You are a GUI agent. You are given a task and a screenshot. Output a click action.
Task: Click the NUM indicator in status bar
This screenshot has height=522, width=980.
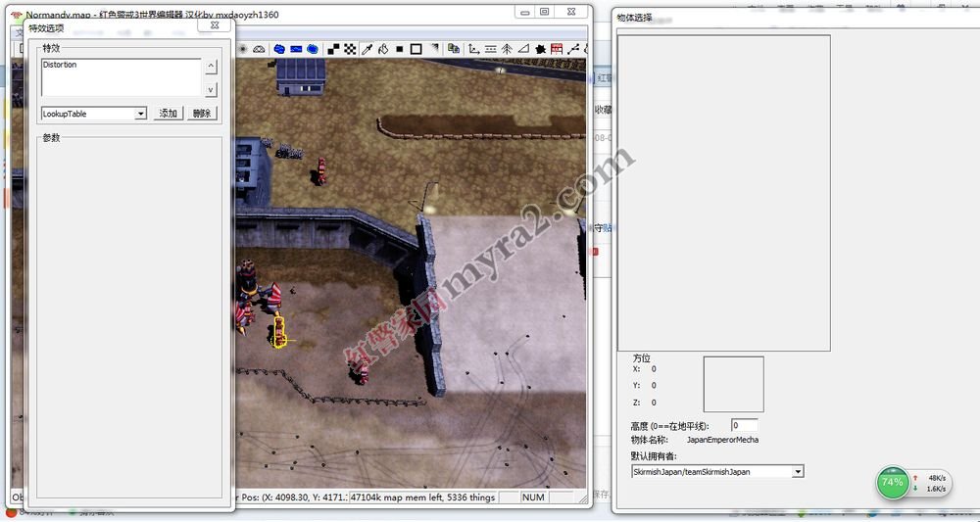533,498
